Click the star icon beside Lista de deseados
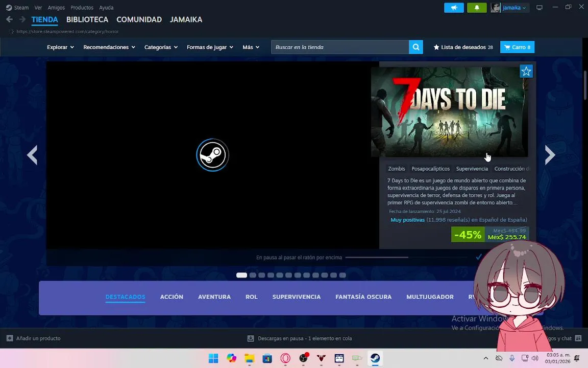 pyautogui.click(x=436, y=47)
